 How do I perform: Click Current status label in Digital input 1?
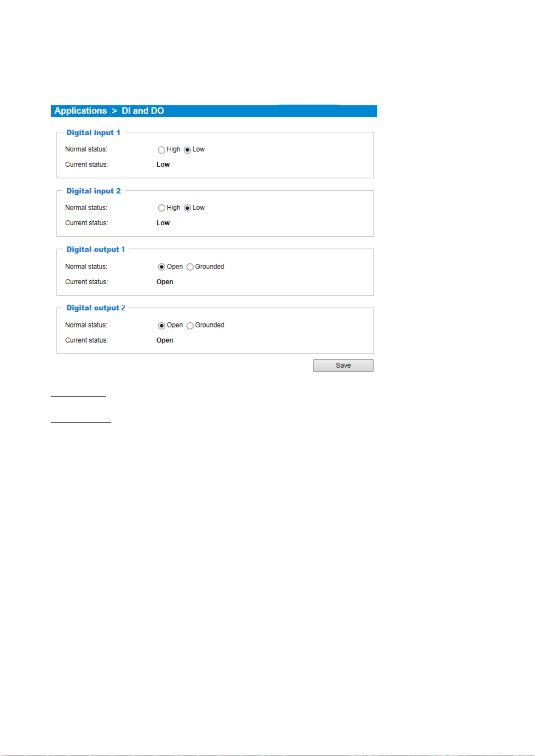(x=86, y=164)
